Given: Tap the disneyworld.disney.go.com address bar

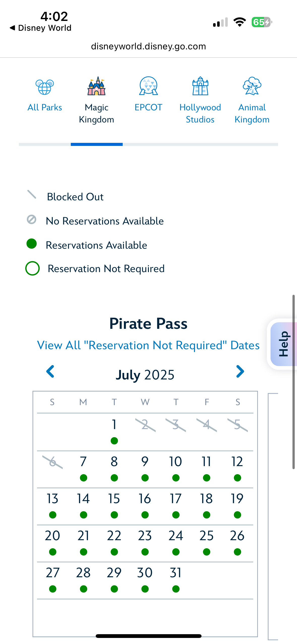Looking at the screenshot, I should 148,46.
